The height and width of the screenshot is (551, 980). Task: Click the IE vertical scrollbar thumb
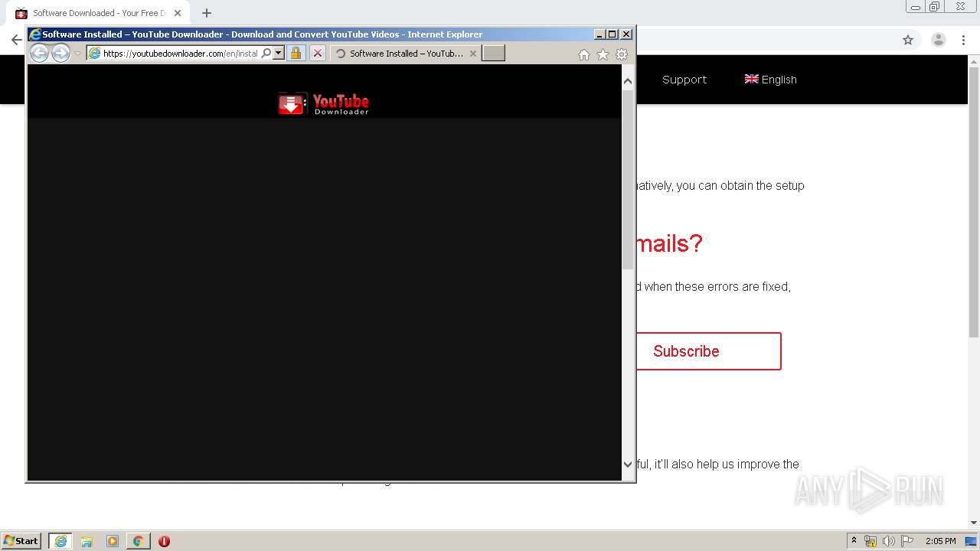628,180
